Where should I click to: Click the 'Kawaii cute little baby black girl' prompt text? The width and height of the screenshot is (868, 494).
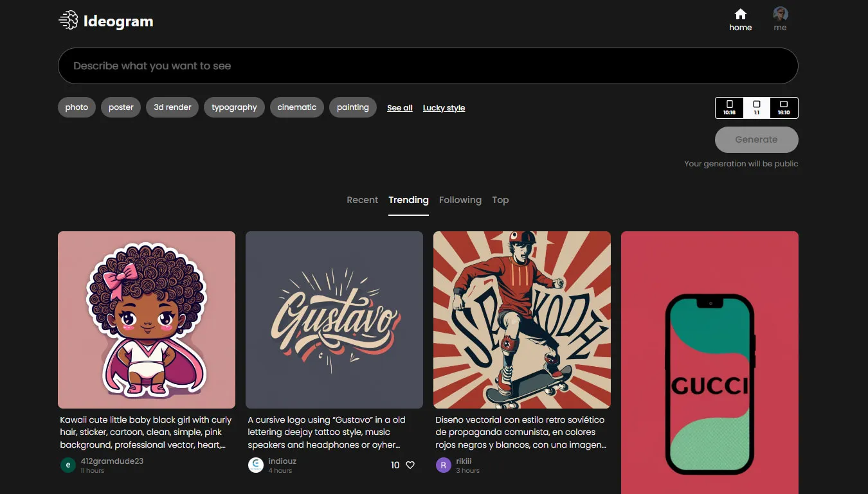pos(146,432)
